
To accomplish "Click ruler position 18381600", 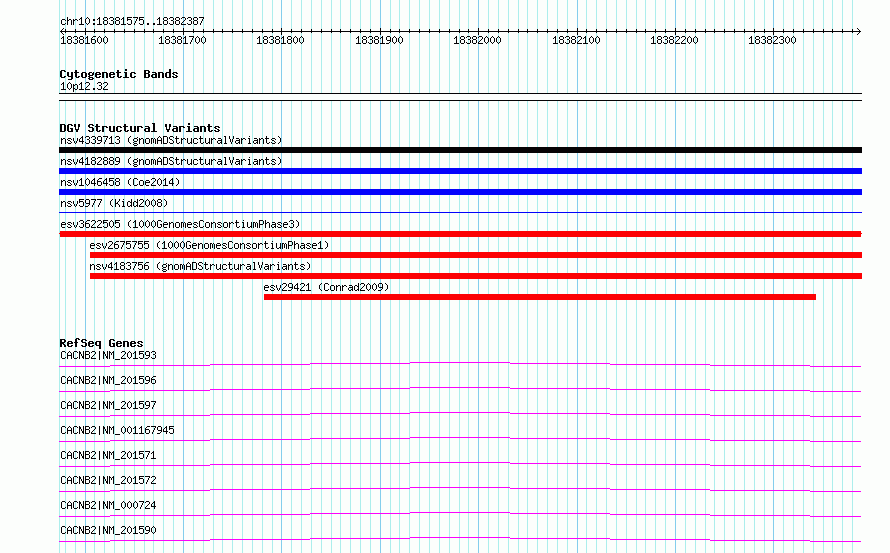I will pyautogui.click(x=84, y=40).
